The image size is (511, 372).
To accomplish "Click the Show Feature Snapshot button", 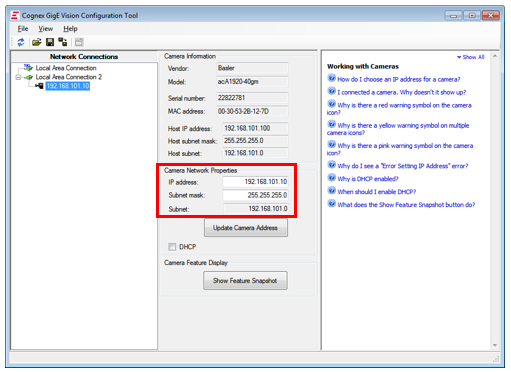I will pyautogui.click(x=245, y=281).
